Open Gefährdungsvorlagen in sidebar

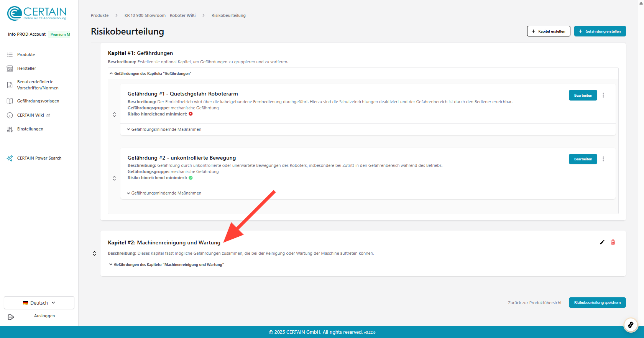pos(38,101)
